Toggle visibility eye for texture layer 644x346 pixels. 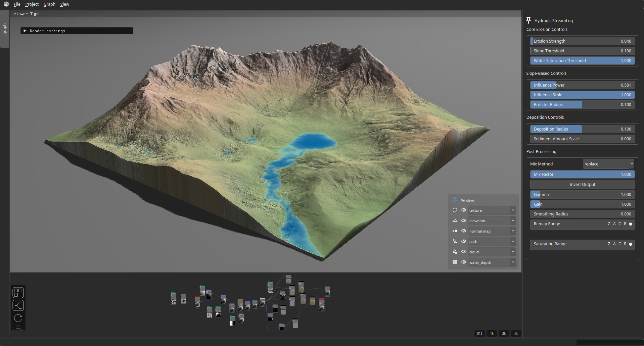(x=464, y=210)
